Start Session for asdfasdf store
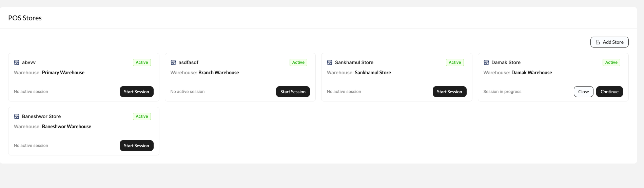 293,92
